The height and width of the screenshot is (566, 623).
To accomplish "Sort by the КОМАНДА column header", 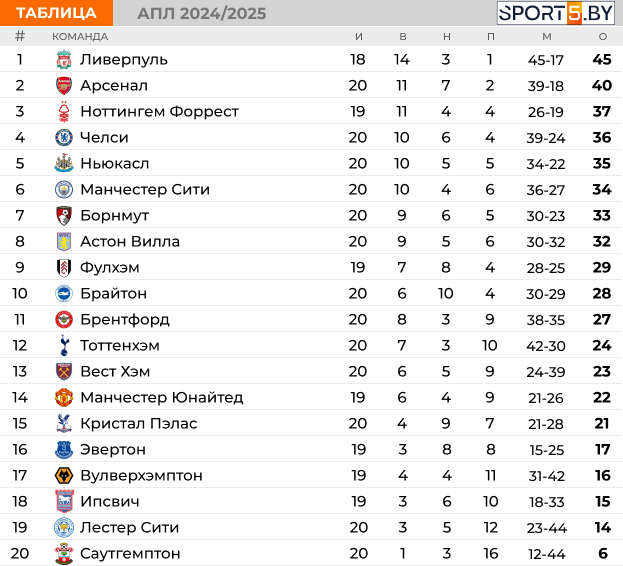I will click(80, 37).
